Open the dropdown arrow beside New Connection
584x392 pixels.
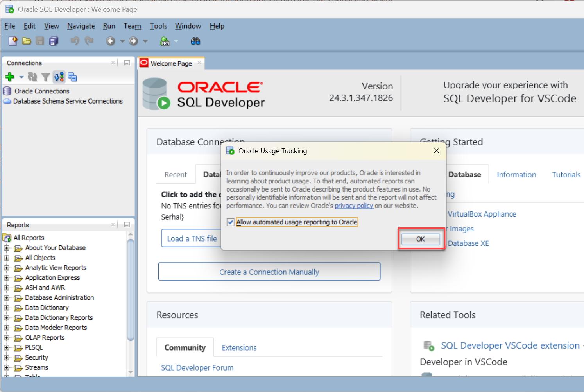(x=21, y=77)
